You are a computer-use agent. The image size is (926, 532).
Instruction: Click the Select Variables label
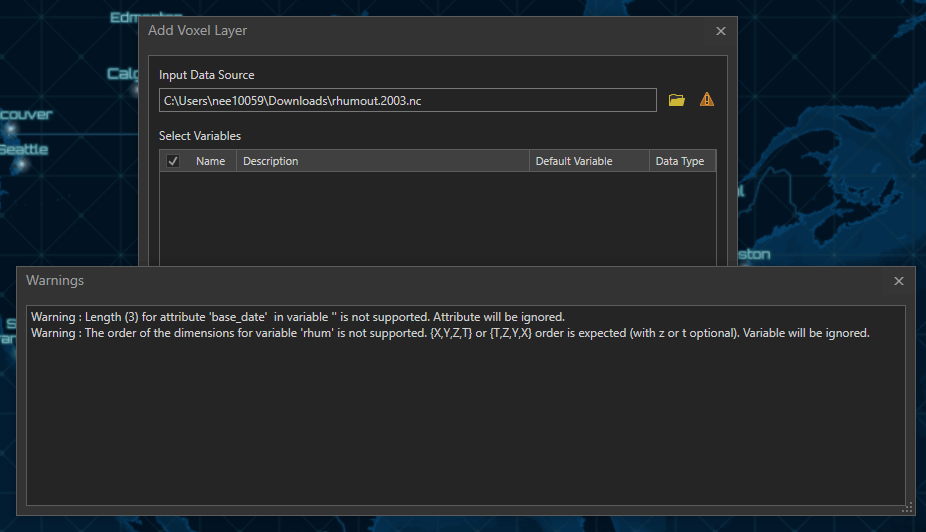click(x=200, y=136)
